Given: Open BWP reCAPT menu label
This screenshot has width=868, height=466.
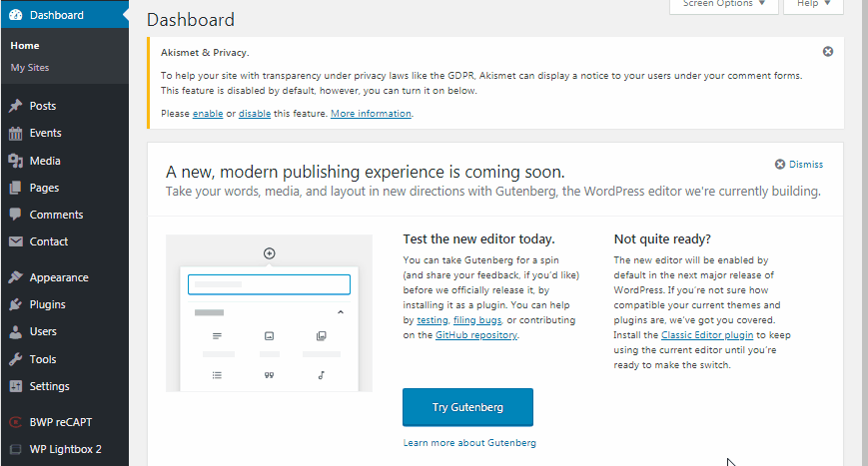Looking at the screenshot, I should pyautogui.click(x=61, y=422).
